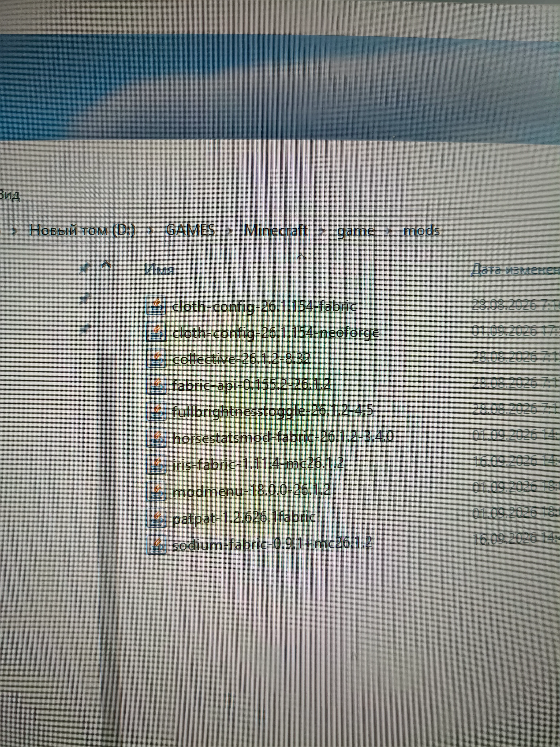
Task: Go to Новый том (D:) in address bar
Action: 82,230
